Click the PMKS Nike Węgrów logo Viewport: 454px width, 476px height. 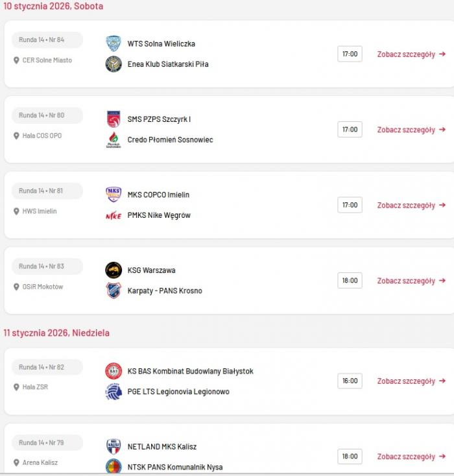click(113, 215)
